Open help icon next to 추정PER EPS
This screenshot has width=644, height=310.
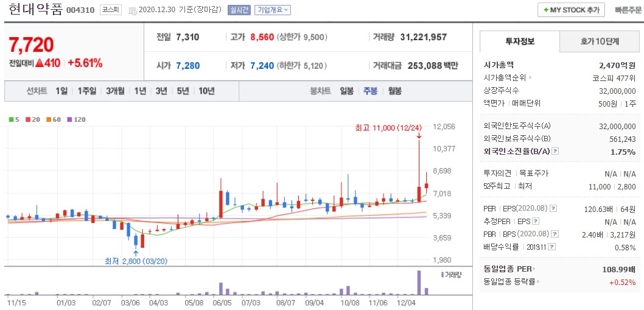[x=536, y=222]
